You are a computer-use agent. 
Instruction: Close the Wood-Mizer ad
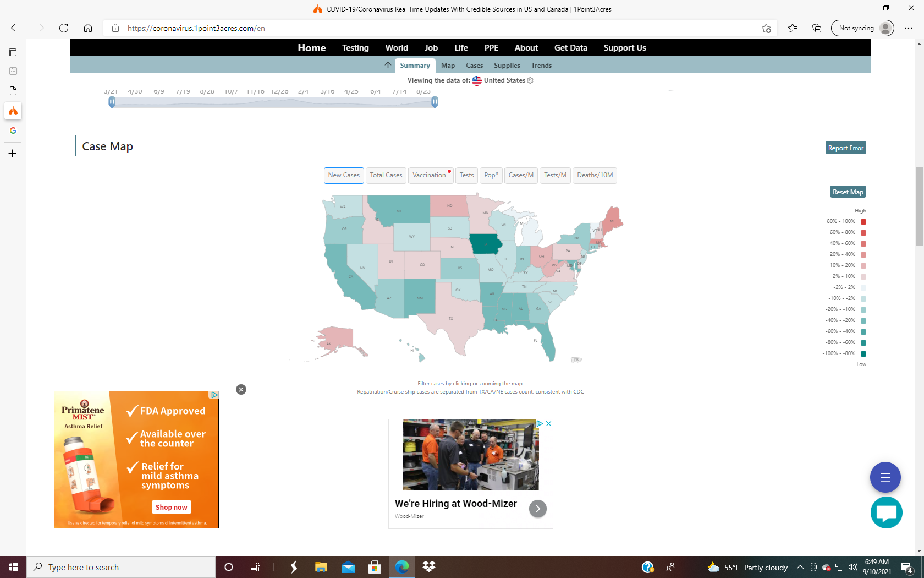point(548,423)
